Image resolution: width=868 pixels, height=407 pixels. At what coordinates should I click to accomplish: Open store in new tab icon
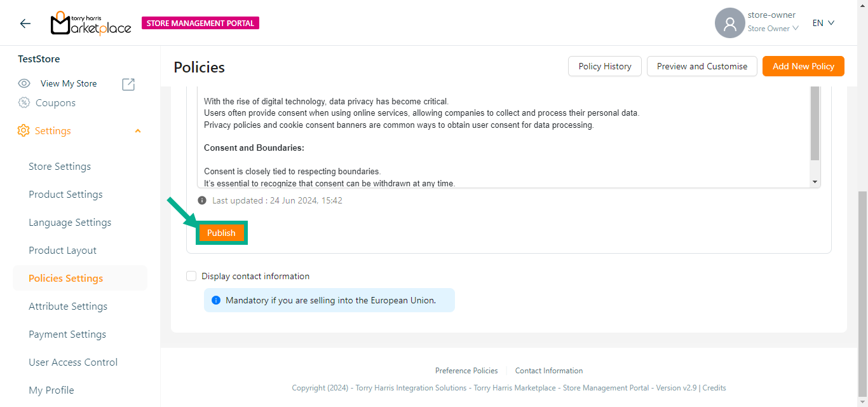point(128,84)
